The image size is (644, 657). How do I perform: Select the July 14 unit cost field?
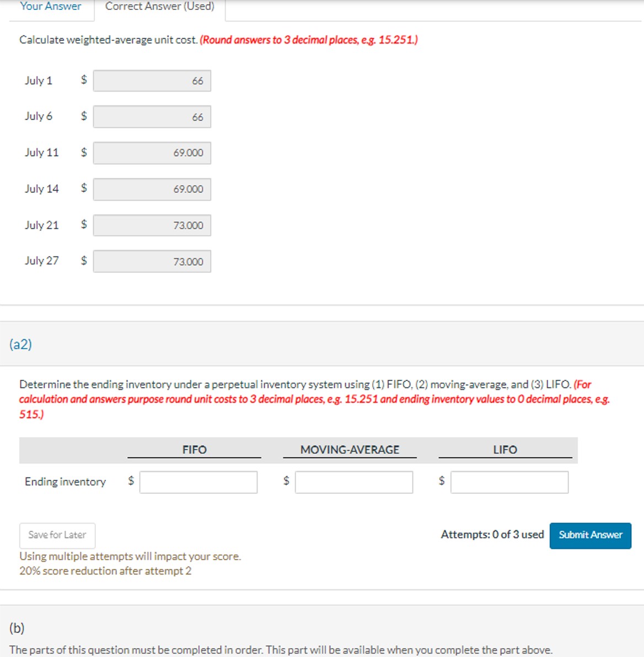click(x=152, y=189)
